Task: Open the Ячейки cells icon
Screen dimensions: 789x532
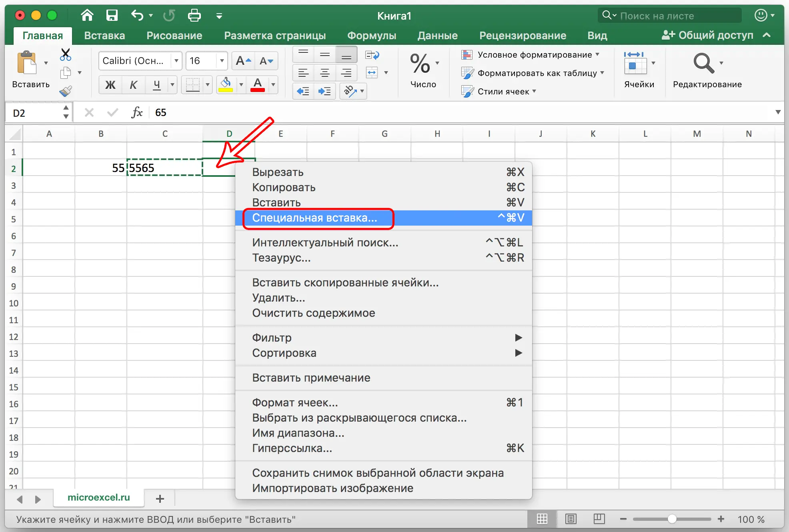Action: point(635,63)
